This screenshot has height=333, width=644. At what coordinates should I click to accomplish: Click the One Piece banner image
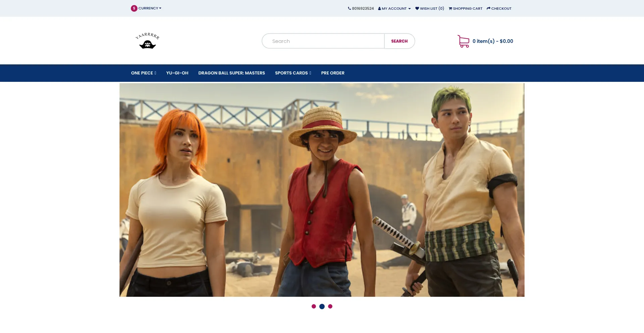click(322, 190)
